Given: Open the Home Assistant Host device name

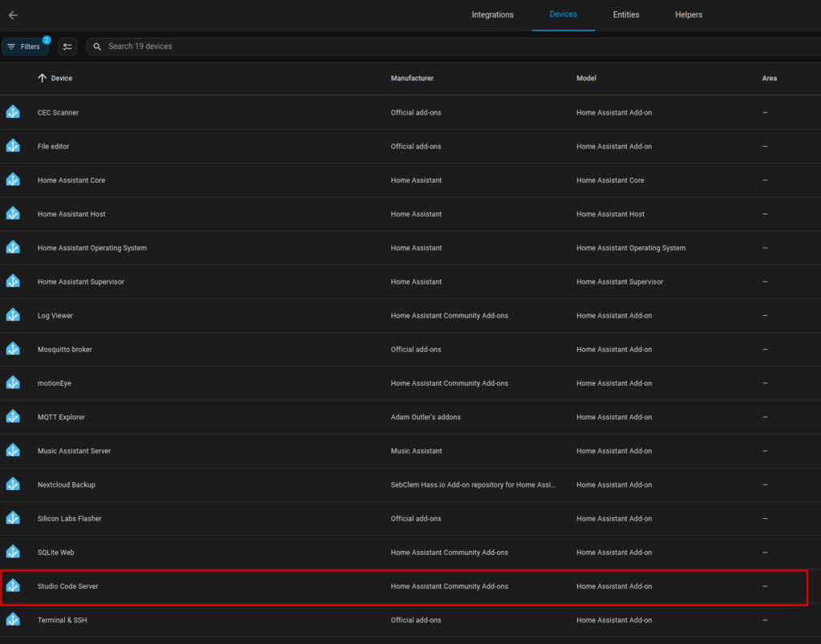Looking at the screenshot, I should (71, 214).
